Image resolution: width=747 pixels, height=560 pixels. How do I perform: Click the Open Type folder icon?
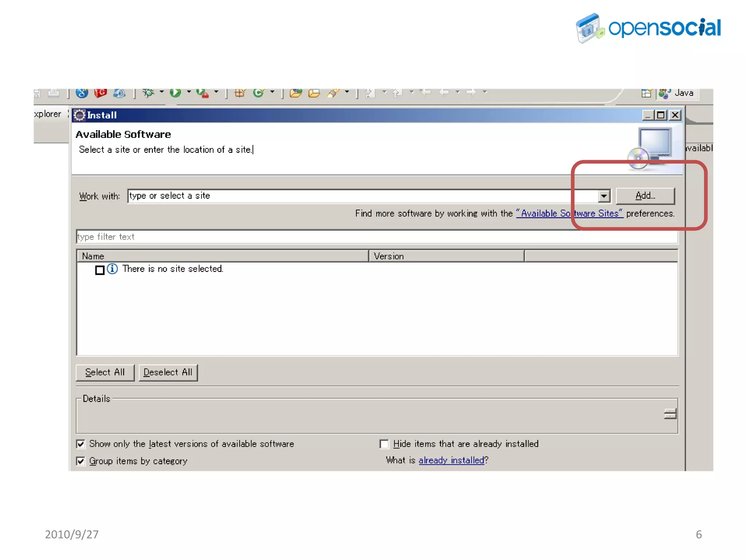tap(295, 93)
